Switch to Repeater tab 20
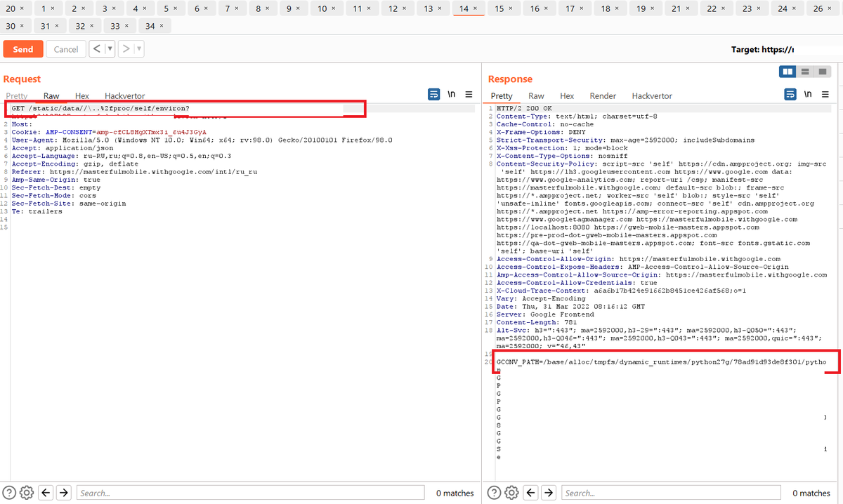843x504 pixels. pyautogui.click(x=10, y=8)
